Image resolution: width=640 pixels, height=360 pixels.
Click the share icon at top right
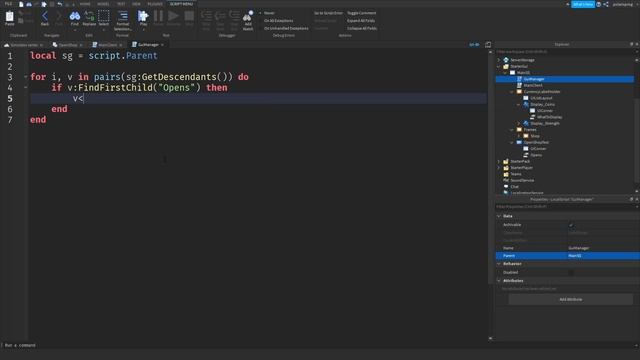[606, 4]
